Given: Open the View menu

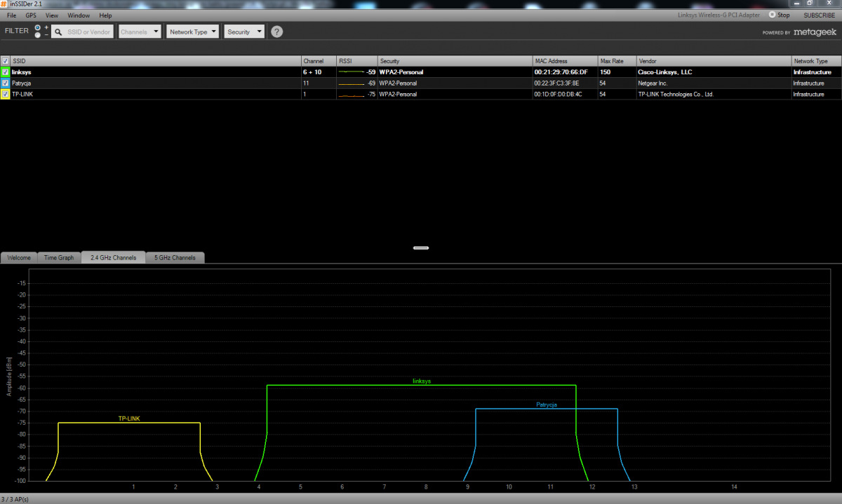Looking at the screenshot, I should (52, 15).
